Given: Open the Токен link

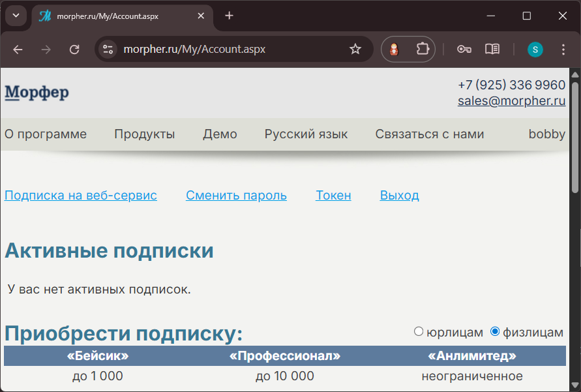Looking at the screenshot, I should coord(333,196).
